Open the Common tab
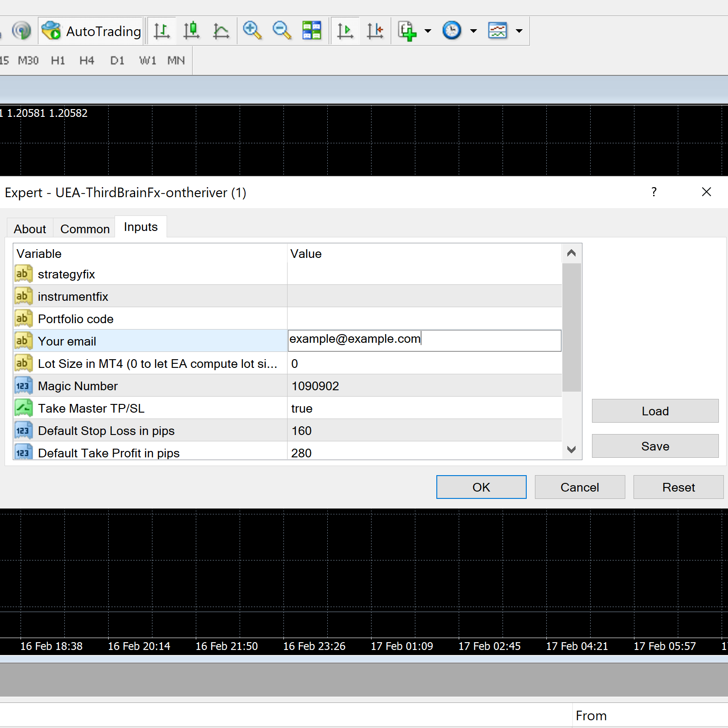Image resolution: width=728 pixels, height=728 pixels. (x=85, y=229)
